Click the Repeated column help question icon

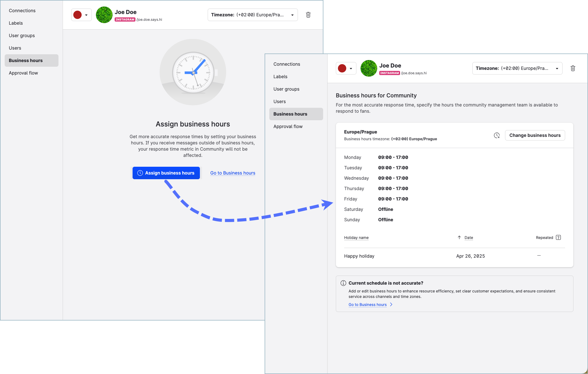(x=558, y=237)
